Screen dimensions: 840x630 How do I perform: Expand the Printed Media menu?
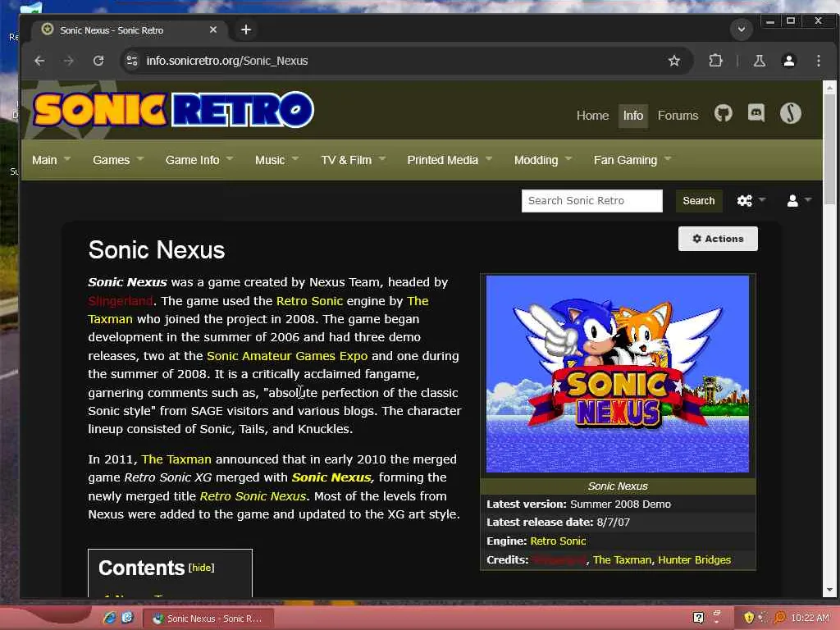point(450,160)
